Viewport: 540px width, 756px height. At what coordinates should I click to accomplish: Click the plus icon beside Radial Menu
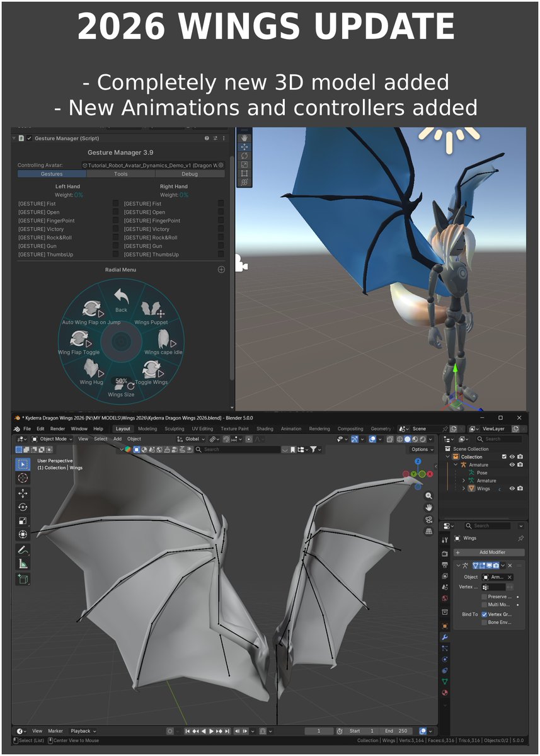tap(221, 270)
